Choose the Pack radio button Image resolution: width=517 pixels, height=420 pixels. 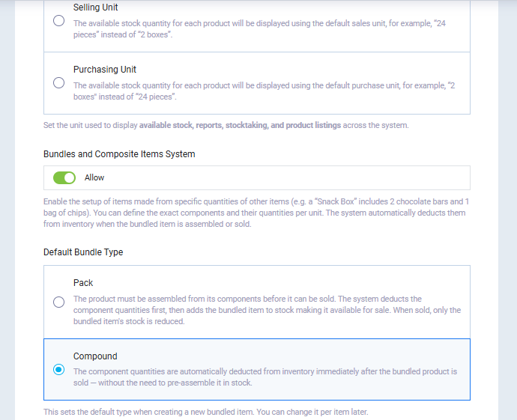(58, 302)
